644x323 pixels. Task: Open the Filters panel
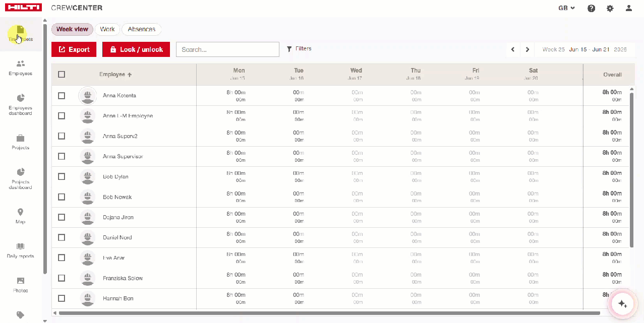pyautogui.click(x=299, y=49)
